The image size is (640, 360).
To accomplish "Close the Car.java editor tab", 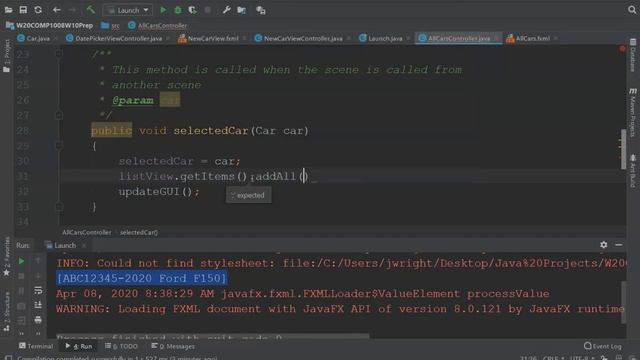I will pos(56,38).
